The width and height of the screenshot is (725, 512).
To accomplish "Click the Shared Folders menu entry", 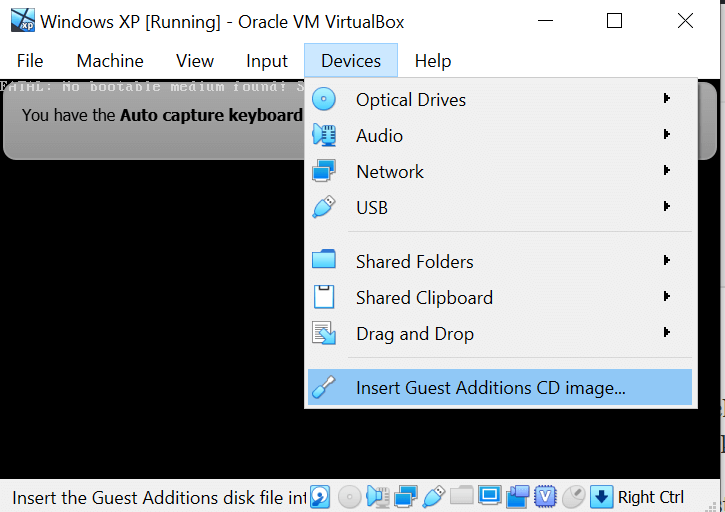I will [x=415, y=262].
